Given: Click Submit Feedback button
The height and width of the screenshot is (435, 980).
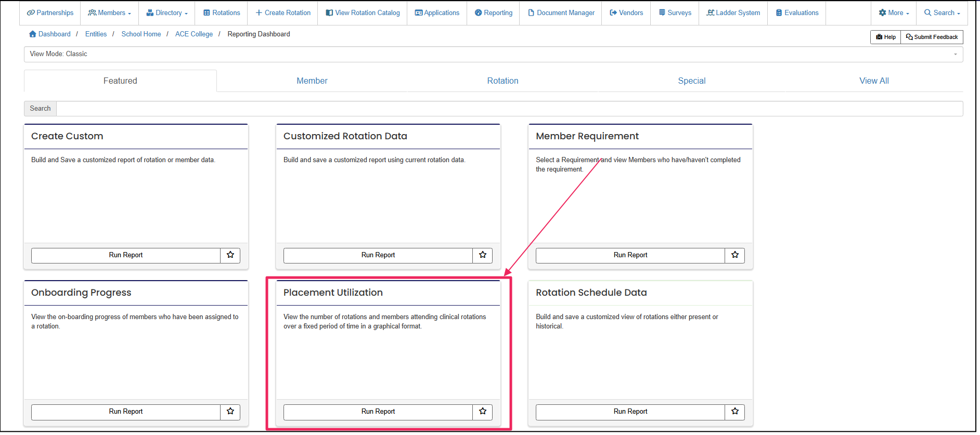Looking at the screenshot, I should tap(932, 37).
